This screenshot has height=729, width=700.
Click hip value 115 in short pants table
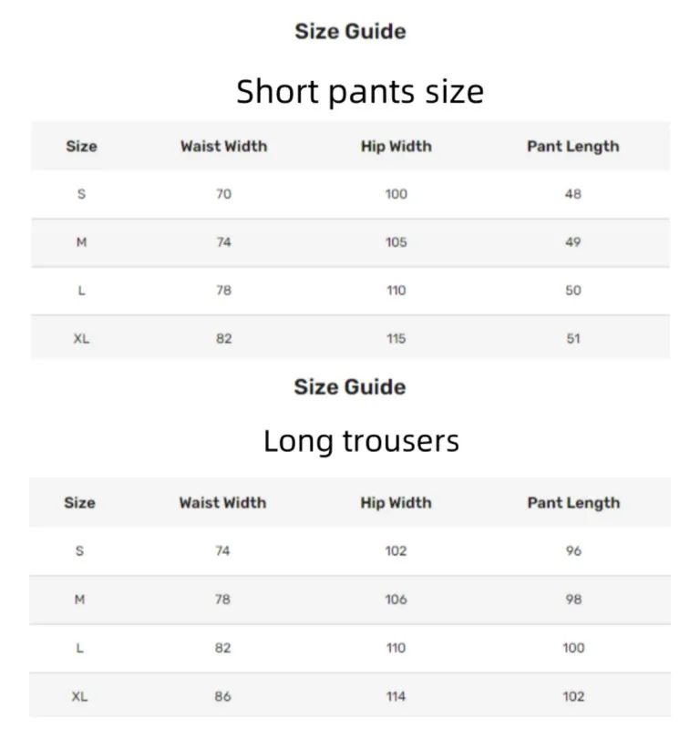click(396, 339)
